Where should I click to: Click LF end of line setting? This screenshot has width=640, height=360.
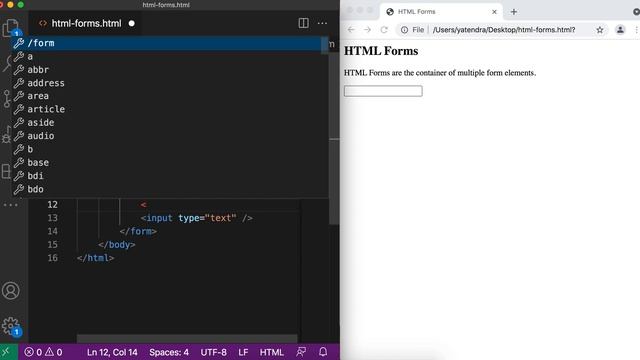click(243, 352)
